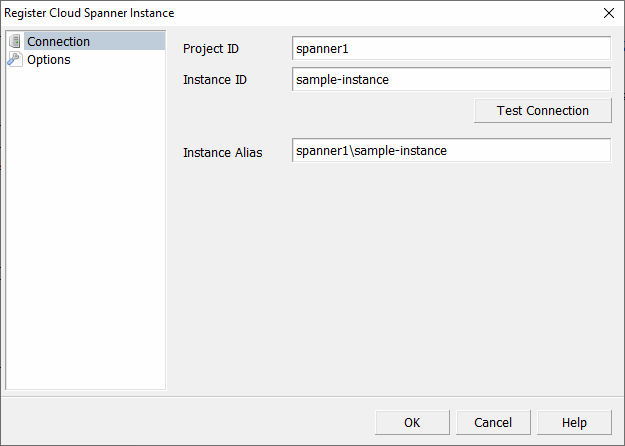Click the dialog's bottom-right resize corner

point(620,441)
